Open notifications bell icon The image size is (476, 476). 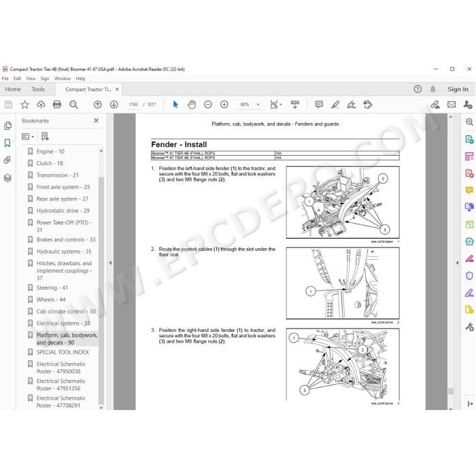pos(433,89)
